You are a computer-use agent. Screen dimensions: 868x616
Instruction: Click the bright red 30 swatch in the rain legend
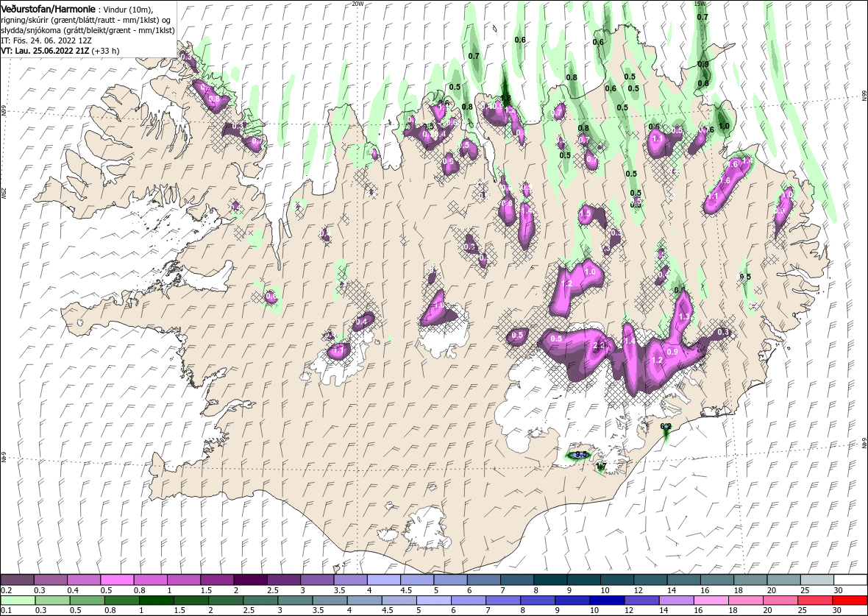pyautogui.click(x=850, y=601)
